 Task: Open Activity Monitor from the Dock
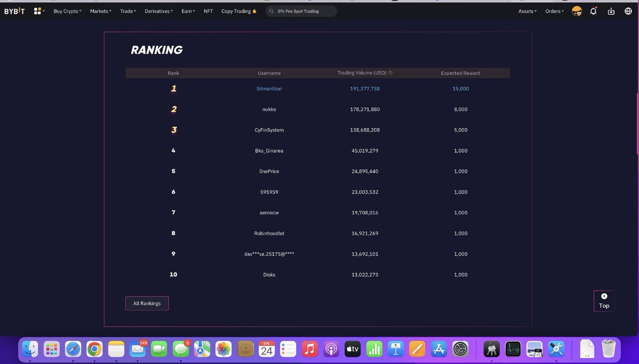pyautogui.click(x=513, y=350)
